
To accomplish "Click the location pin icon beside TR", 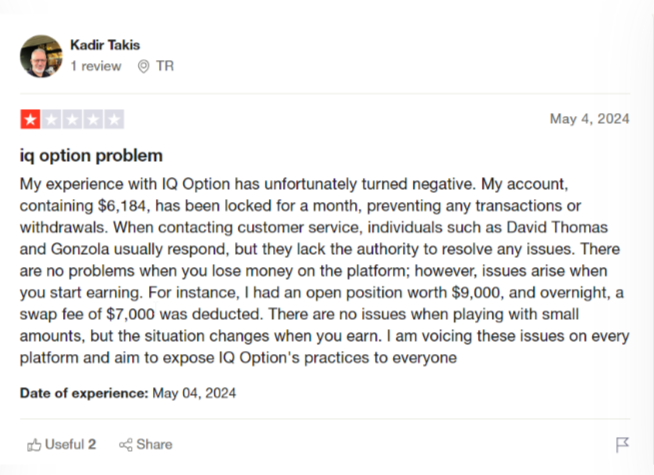I will click(x=143, y=66).
